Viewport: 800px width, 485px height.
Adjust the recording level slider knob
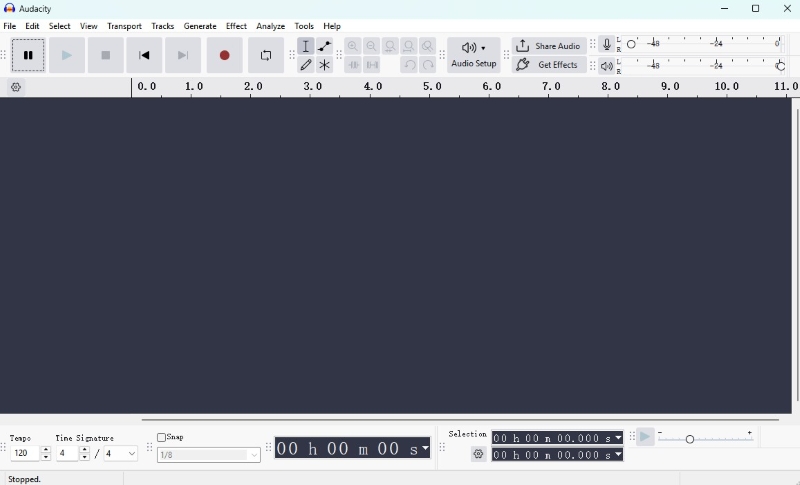631,44
